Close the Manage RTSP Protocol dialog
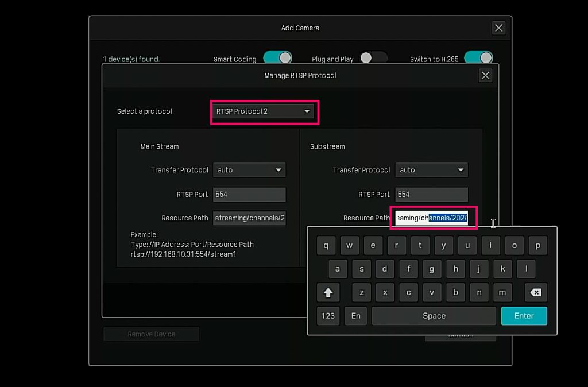Viewport: 588px width, 387px height. pos(485,75)
